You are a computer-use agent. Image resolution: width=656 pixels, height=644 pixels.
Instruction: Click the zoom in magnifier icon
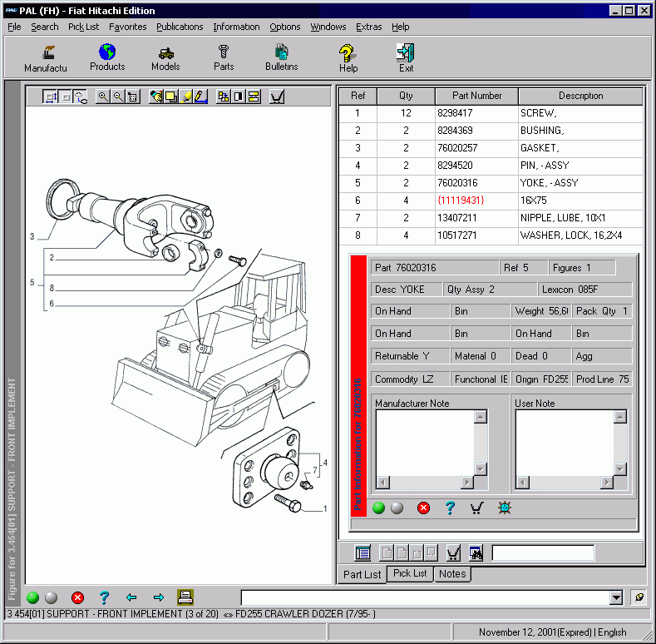click(103, 97)
